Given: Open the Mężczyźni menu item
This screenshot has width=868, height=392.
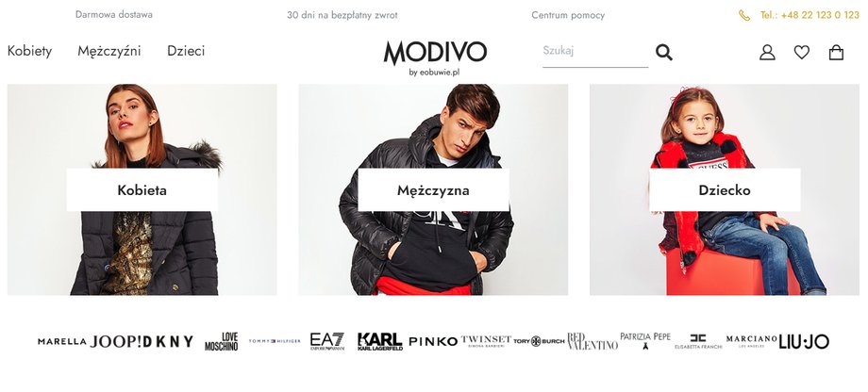Looking at the screenshot, I should tap(109, 51).
